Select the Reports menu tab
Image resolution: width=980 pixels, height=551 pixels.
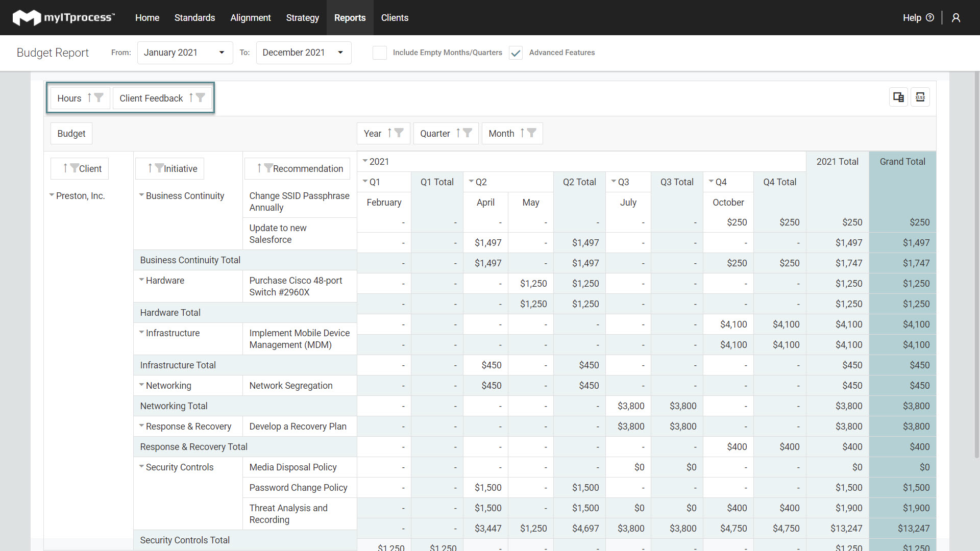(x=350, y=18)
